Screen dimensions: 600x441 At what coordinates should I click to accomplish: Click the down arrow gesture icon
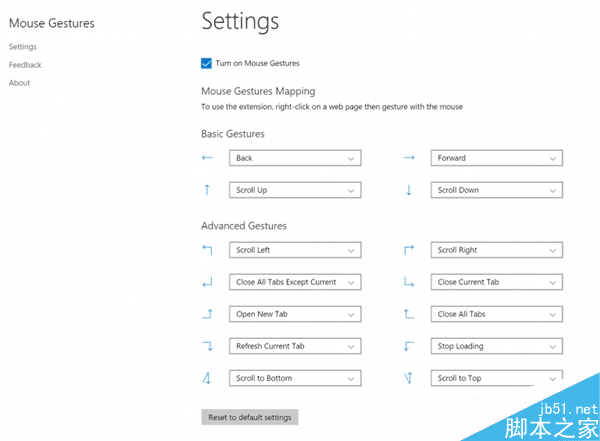[x=409, y=190]
